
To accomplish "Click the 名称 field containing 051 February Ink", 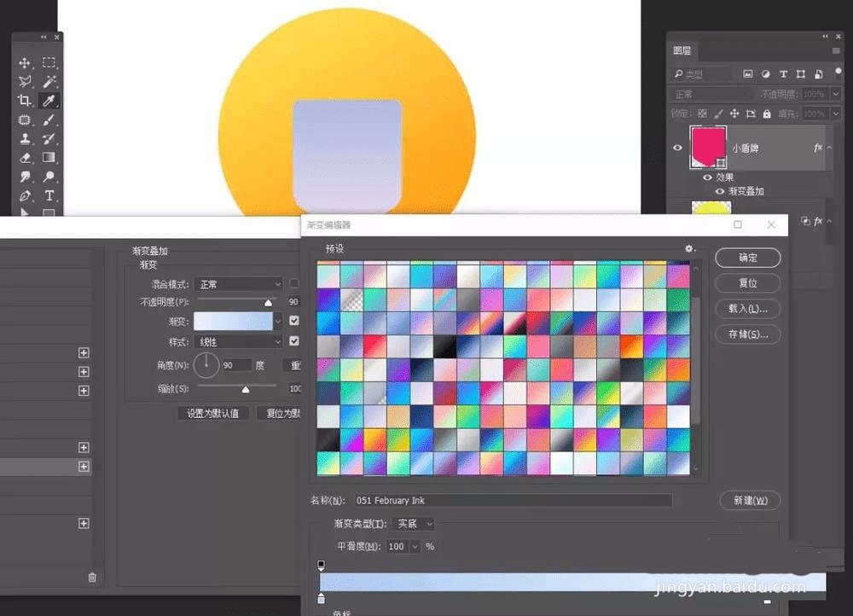I will click(x=513, y=500).
